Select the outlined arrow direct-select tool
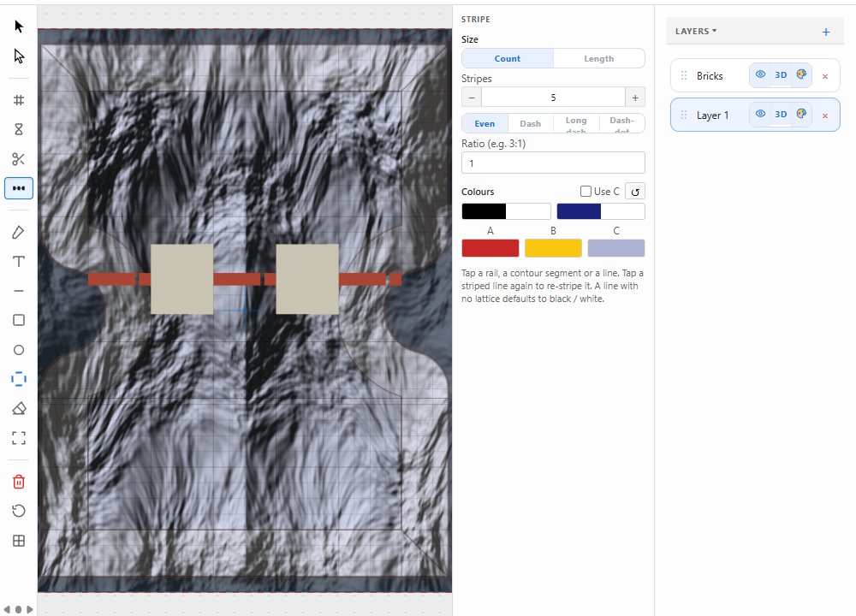856x616 pixels. (19, 56)
